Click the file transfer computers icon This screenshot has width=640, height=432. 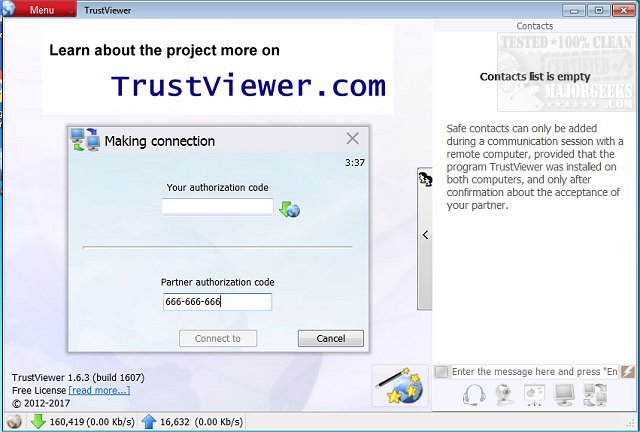(595, 395)
